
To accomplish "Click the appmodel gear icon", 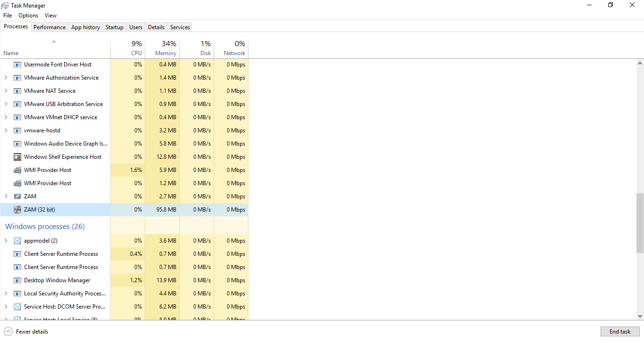I will click(x=17, y=241).
